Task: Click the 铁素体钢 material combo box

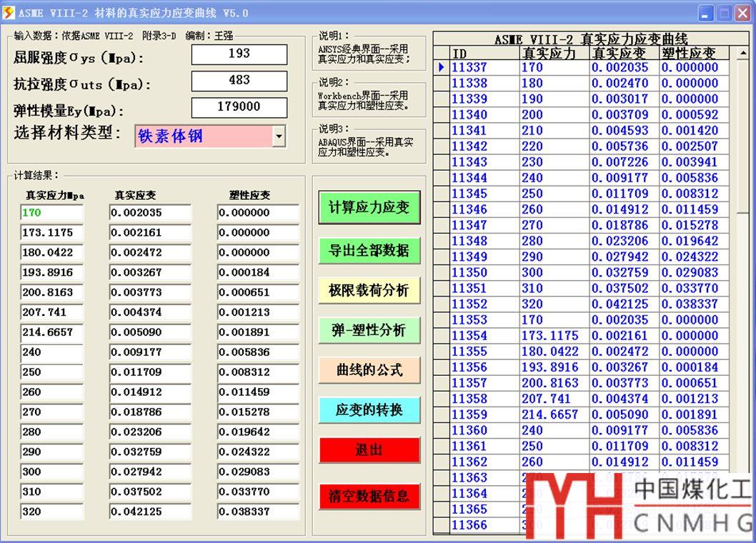Action: pyautogui.click(x=203, y=136)
